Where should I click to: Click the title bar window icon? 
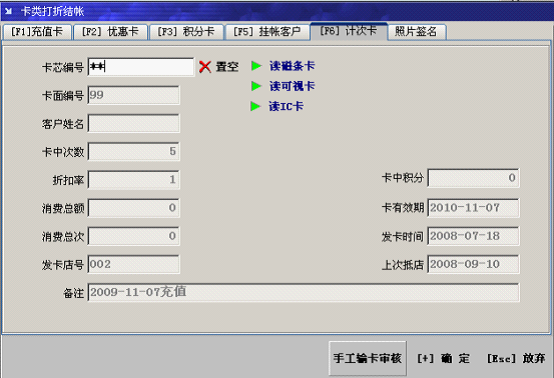click(x=8, y=11)
